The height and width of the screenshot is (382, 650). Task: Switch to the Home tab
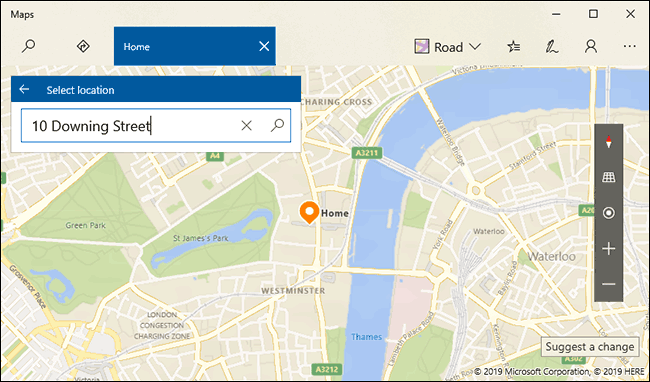(195, 46)
